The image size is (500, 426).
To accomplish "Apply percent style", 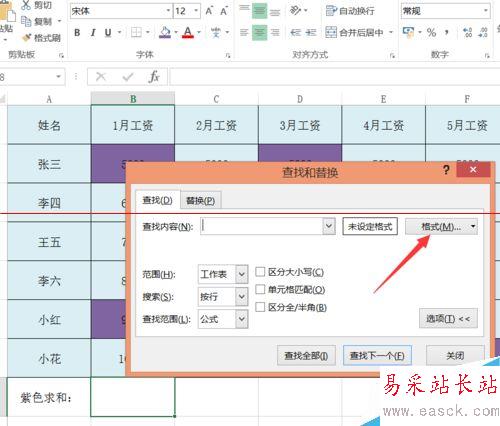I will point(431,33).
